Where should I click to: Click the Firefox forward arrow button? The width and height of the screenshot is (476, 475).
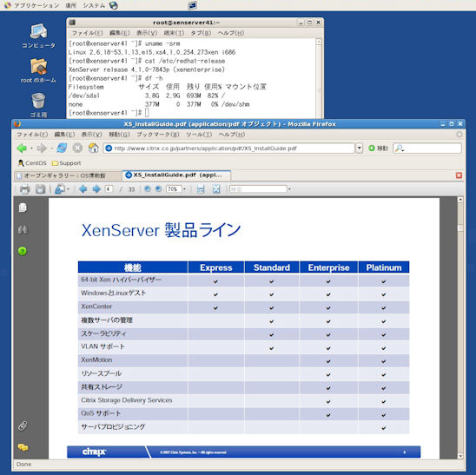pyautogui.click(x=42, y=148)
